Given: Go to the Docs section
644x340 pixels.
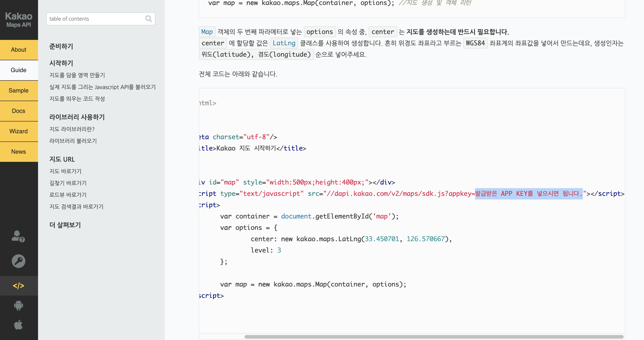Looking at the screenshot, I should (x=19, y=111).
